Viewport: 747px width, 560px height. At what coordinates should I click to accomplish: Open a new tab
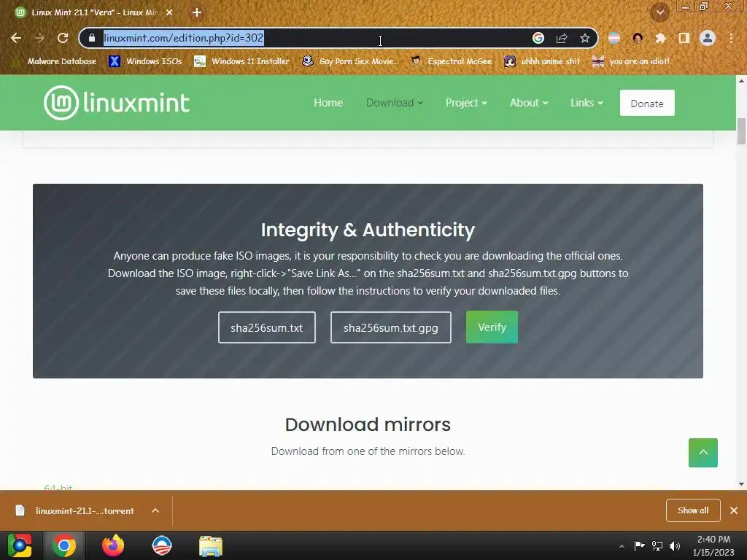(x=197, y=12)
